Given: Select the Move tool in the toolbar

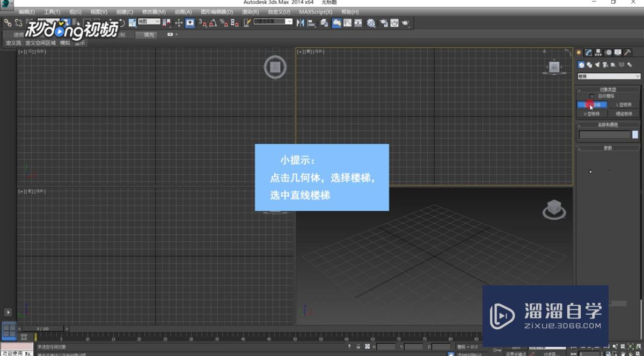Looking at the screenshot, I should pos(179,23).
